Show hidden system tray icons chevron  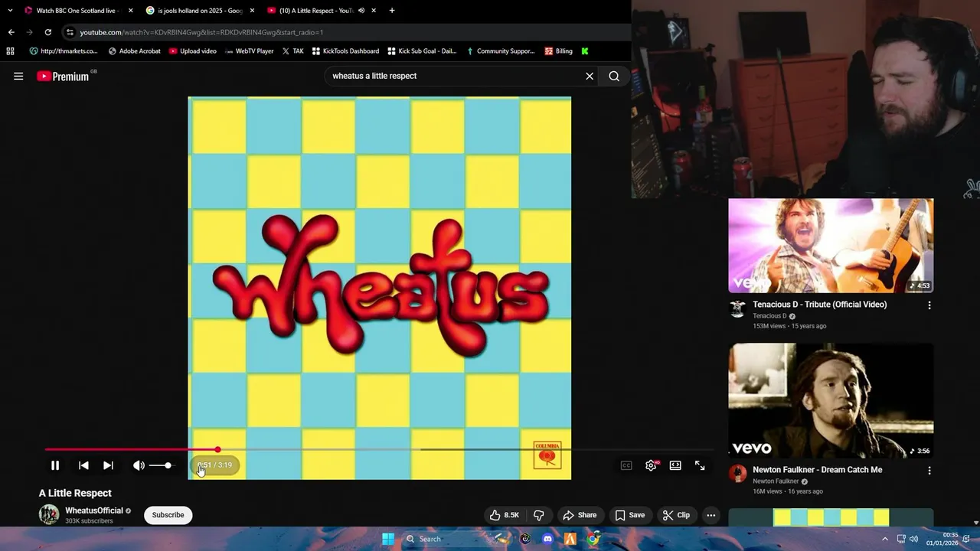pos(885,539)
